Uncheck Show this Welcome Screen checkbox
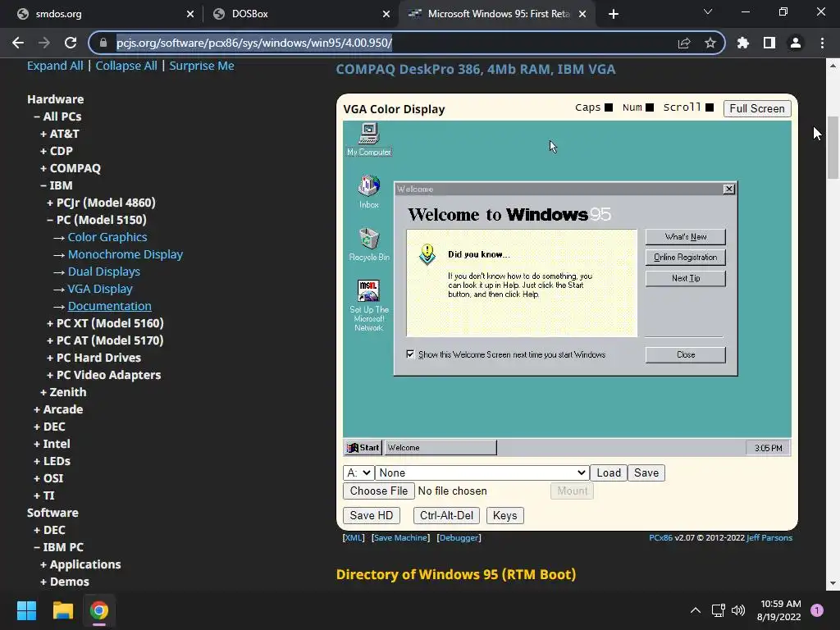 coord(410,354)
